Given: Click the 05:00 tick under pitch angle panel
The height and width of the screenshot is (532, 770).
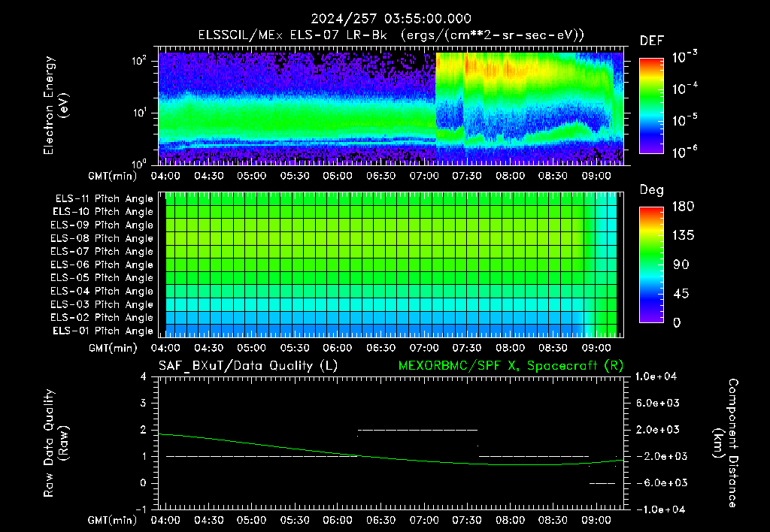Looking at the screenshot, I should [251, 348].
